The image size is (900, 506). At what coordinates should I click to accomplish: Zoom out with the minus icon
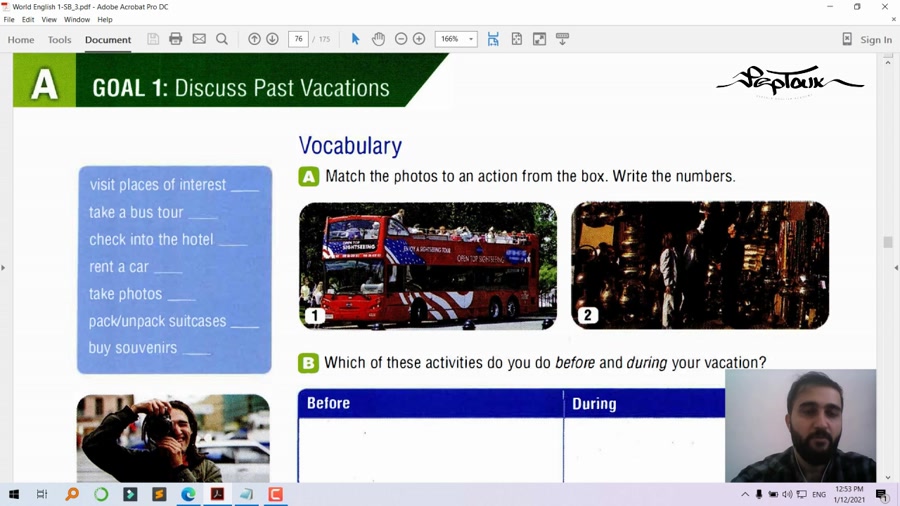click(x=401, y=39)
